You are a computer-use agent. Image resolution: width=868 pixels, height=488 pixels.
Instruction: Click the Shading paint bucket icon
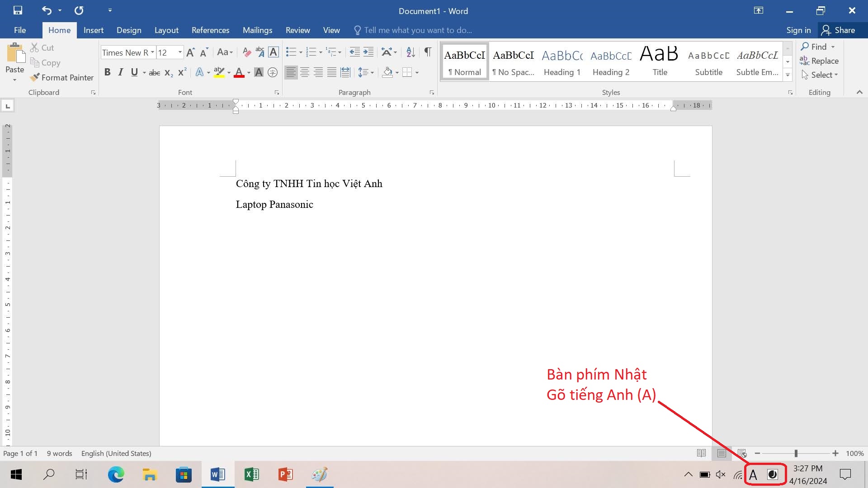point(387,72)
